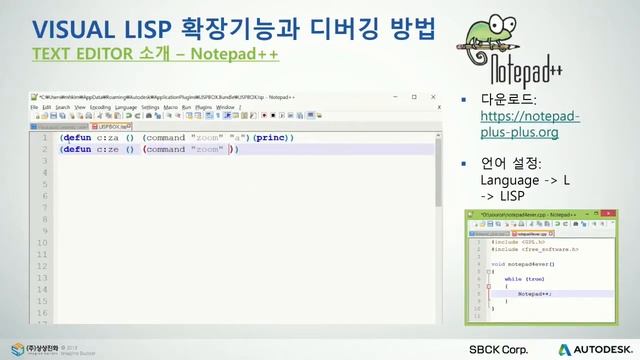The height and width of the screenshot is (360, 640).
Task: Open the View menu
Action: [80, 107]
